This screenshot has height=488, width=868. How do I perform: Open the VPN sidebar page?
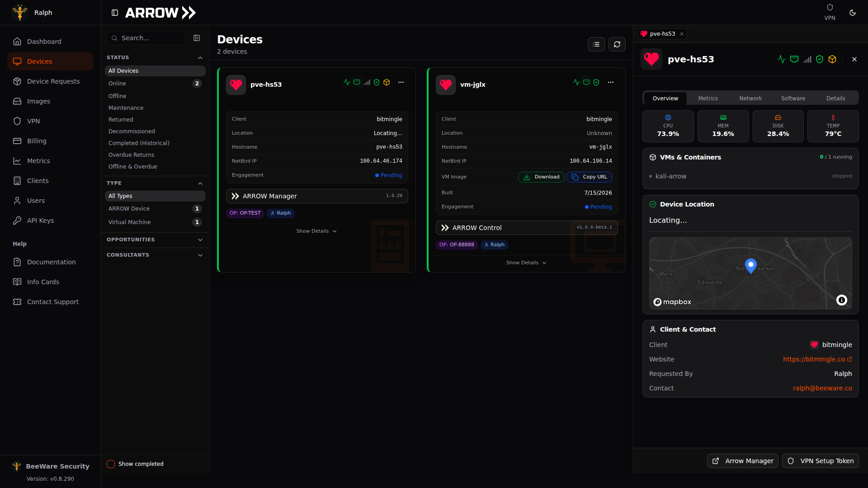click(50, 121)
